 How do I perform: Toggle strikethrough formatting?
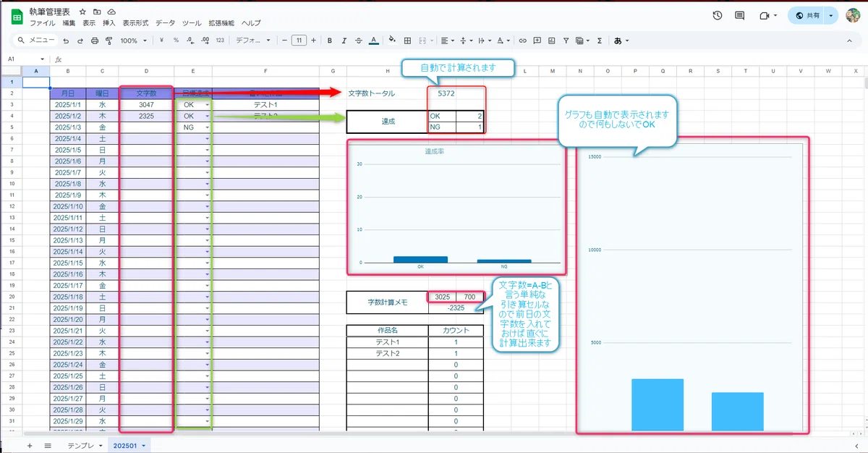(x=359, y=41)
